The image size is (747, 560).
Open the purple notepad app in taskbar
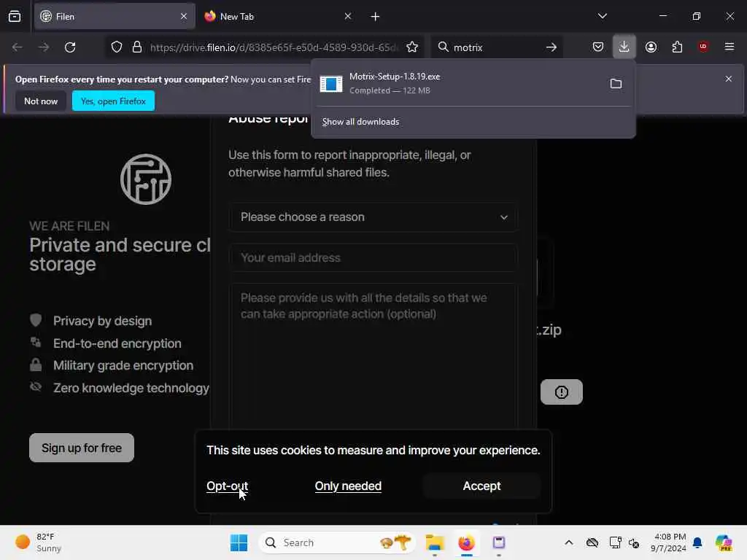coord(499,542)
